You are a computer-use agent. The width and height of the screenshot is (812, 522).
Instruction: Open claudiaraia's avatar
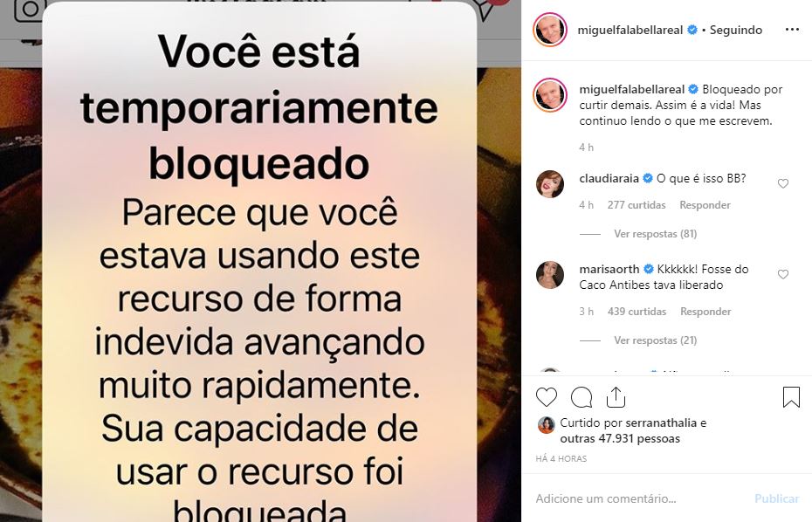pos(550,184)
